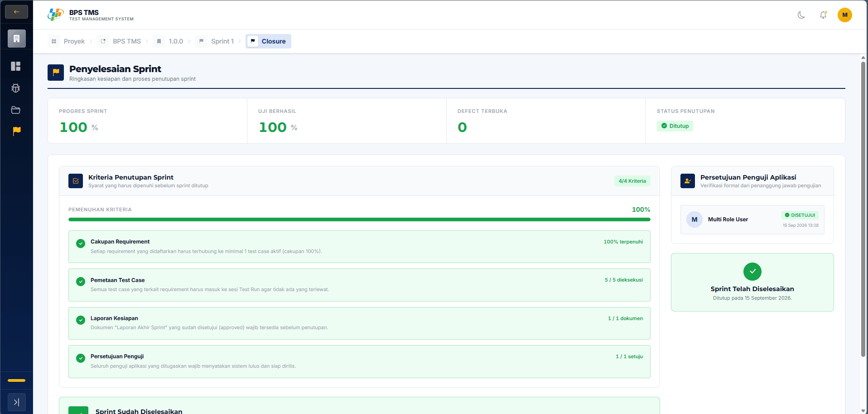Click Ditutup pada 15 September 2026 text

[x=752, y=298]
